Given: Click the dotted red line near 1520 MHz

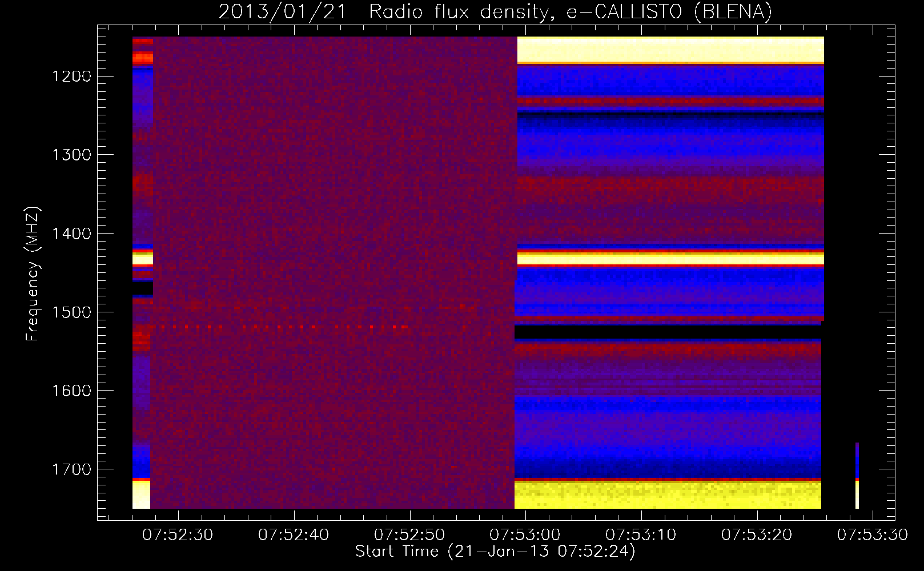Looking at the screenshot, I should (x=281, y=327).
